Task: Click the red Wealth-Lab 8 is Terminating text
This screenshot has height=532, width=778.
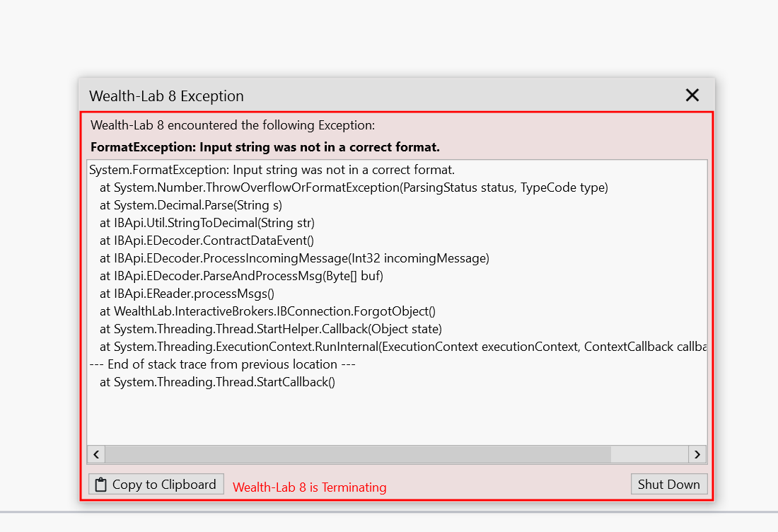Action: (310, 487)
